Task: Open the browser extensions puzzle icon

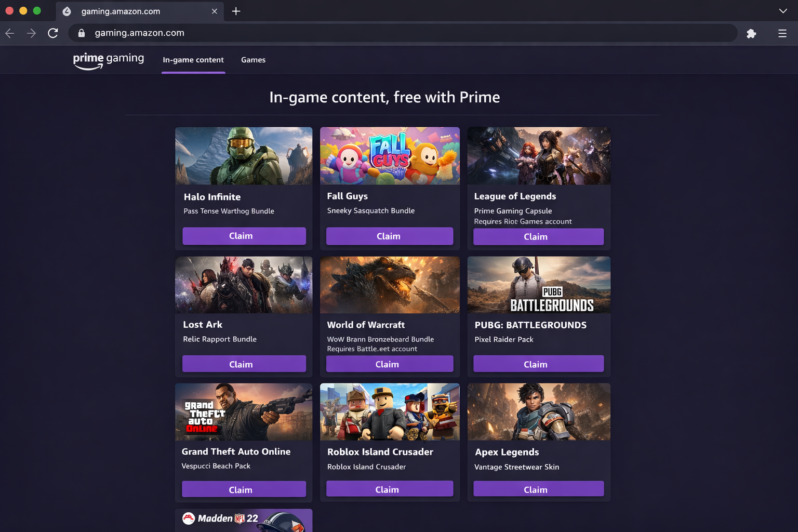Action: (751, 33)
